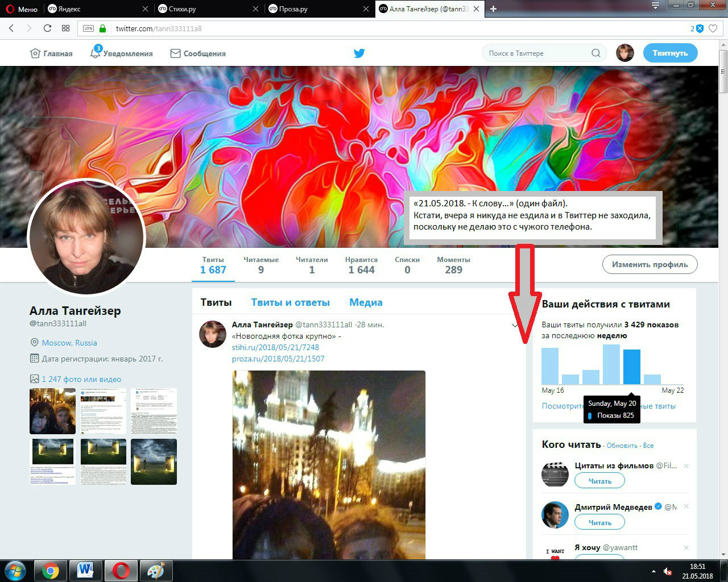Open the Opera Меню button
Viewport: 728px width, 582px height.
tap(21, 9)
